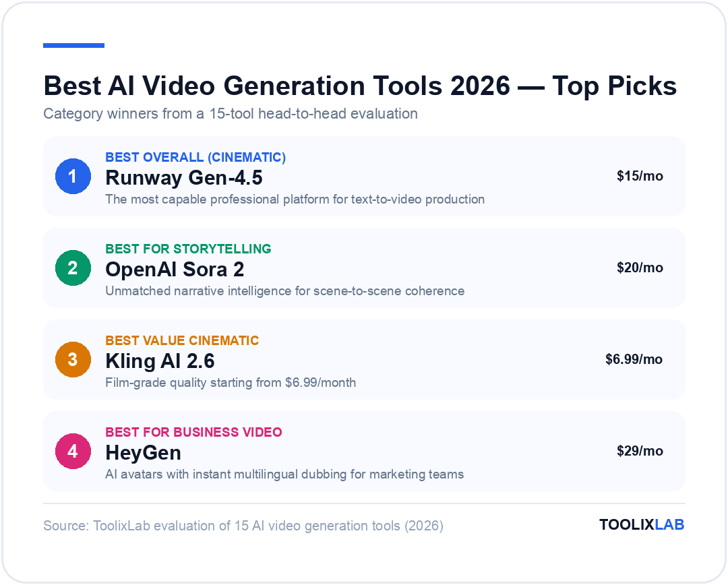Click the Runway description about text-to-video production
The height and width of the screenshot is (585, 728).
[295, 199]
